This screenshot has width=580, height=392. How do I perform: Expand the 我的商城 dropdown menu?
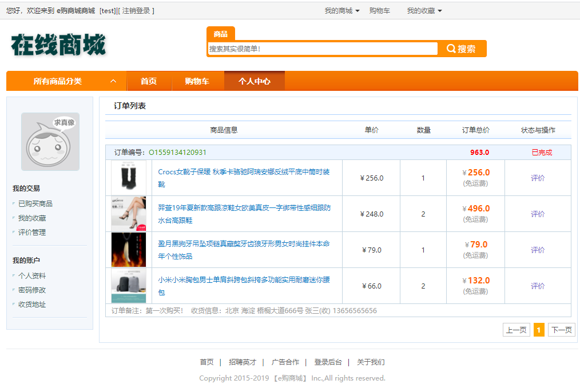[x=342, y=11]
